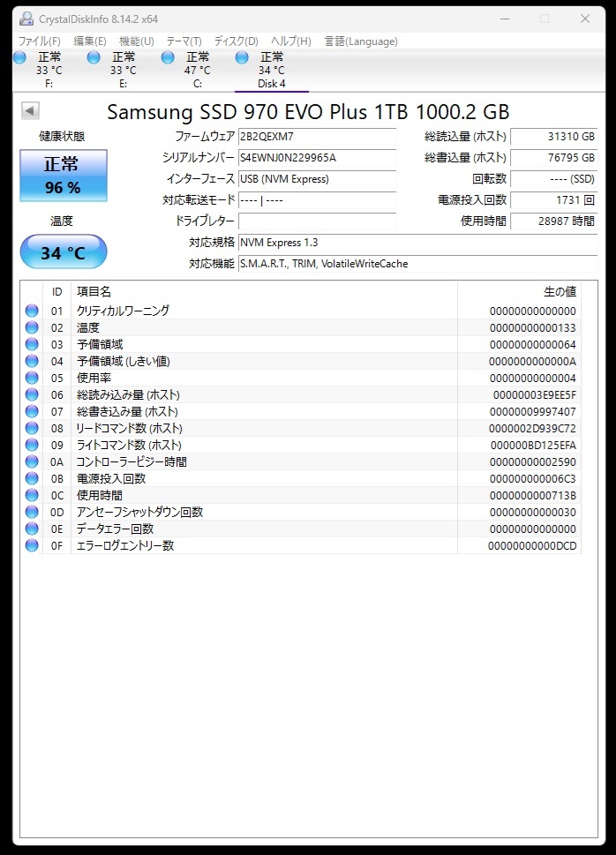
Task: Click raw value 0000002D939C72
Action: pyautogui.click(x=532, y=429)
